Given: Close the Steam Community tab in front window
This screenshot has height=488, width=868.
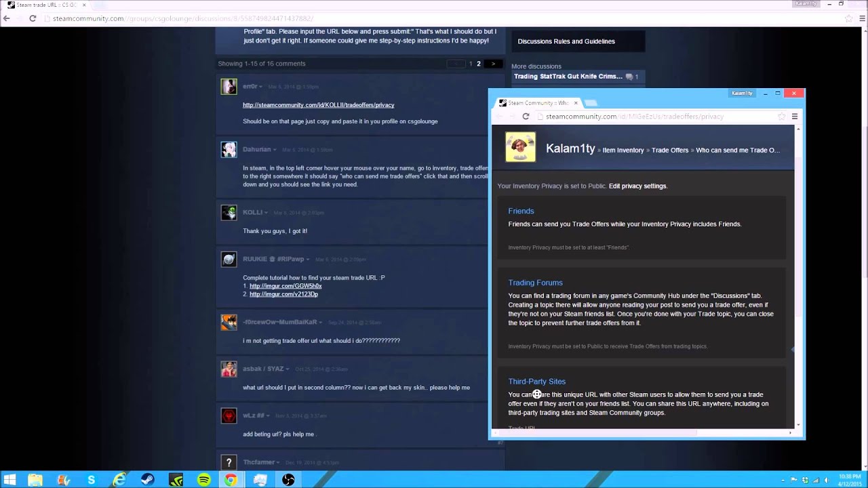Looking at the screenshot, I should pos(576,103).
